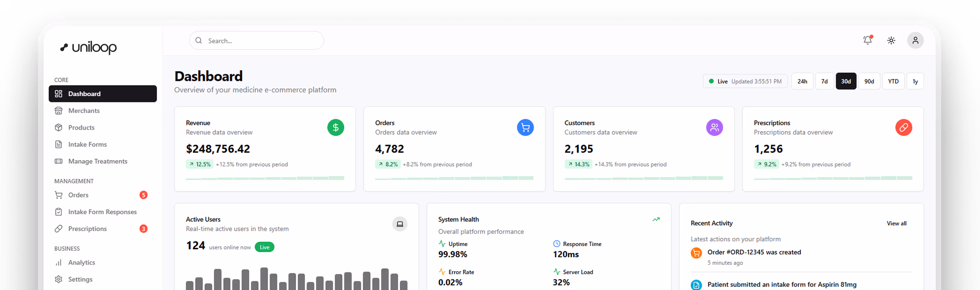Open Prescriptions in the sidebar
This screenshot has height=290, width=980.
103,229
